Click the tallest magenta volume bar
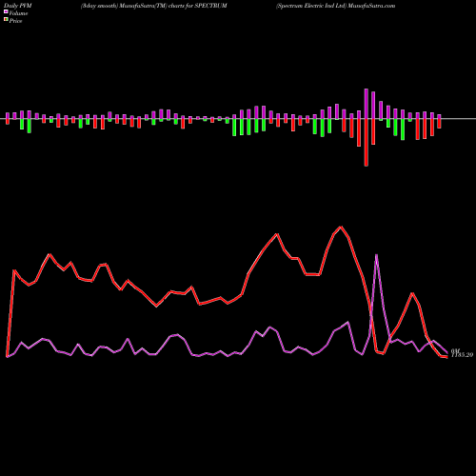Image resolution: width=476 pixels, height=476 pixels. tap(367, 104)
